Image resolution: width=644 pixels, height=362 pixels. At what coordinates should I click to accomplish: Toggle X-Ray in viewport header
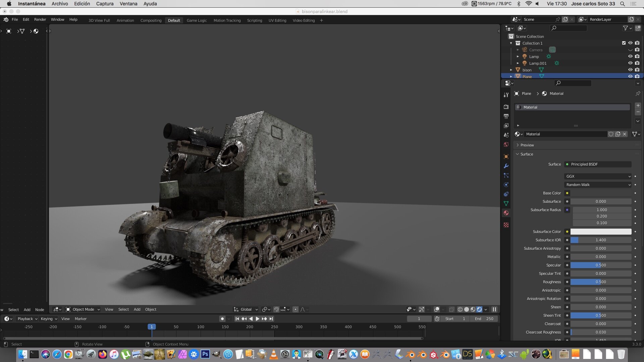click(x=452, y=309)
